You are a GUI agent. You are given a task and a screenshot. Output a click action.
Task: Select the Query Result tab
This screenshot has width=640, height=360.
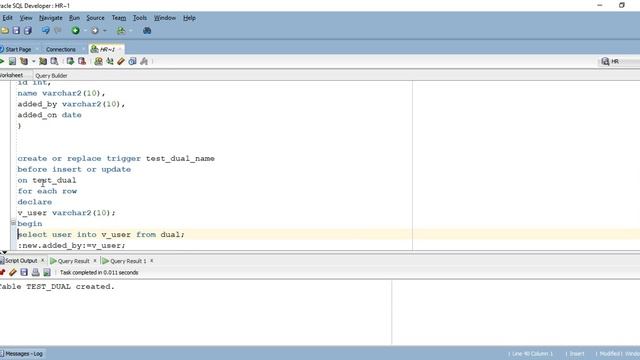click(x=73, y=261)
